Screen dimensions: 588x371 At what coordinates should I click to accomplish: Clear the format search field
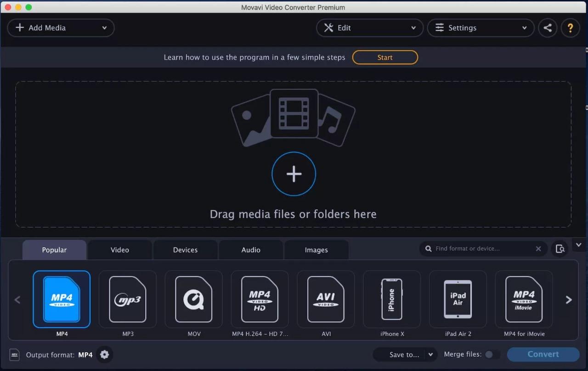point(538,248)
